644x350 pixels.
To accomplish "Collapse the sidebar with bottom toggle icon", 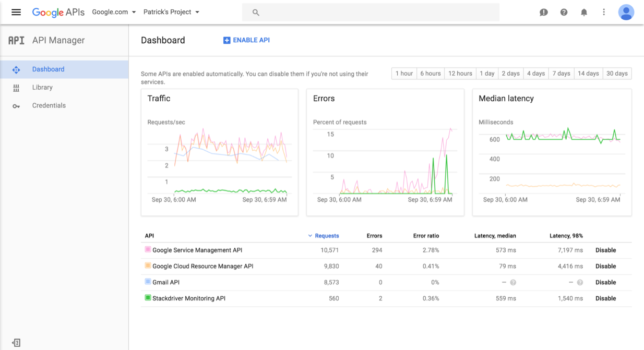I will point(16,343).
